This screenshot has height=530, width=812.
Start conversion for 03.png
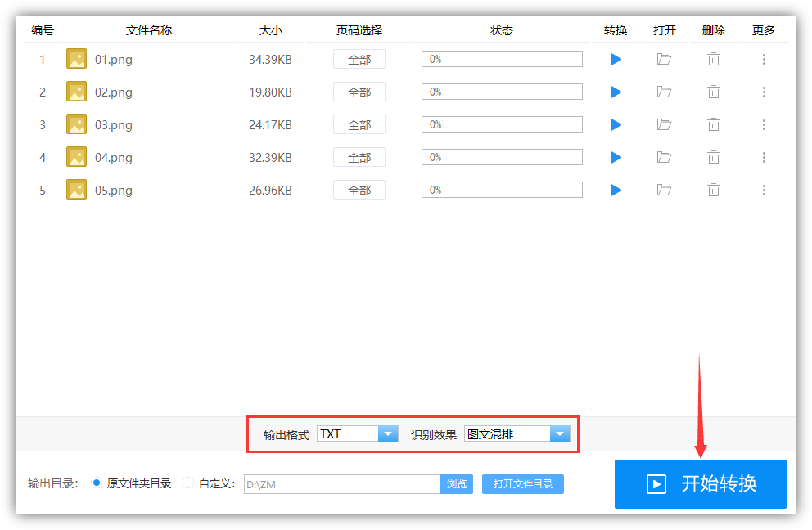pyautogui.click(x=615, y=124)
